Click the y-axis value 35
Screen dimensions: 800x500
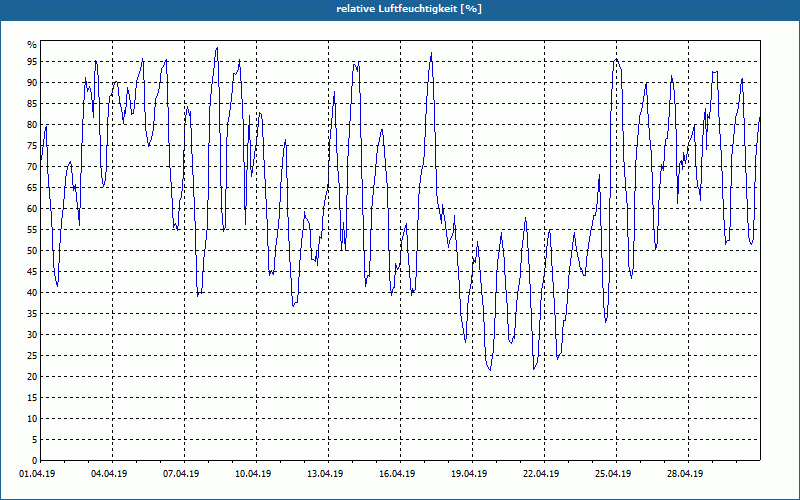tap(32, 314)
